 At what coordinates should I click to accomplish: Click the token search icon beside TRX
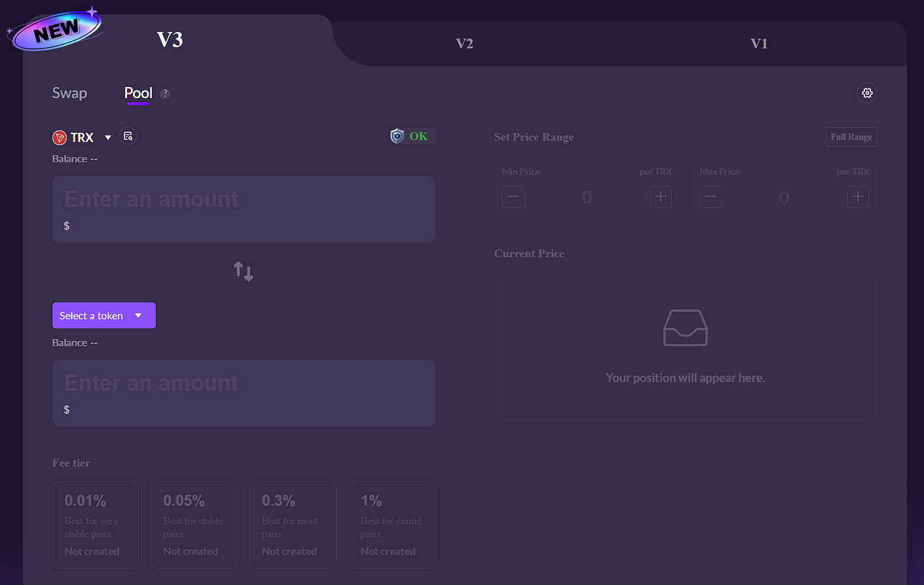(x=128, y=137)
